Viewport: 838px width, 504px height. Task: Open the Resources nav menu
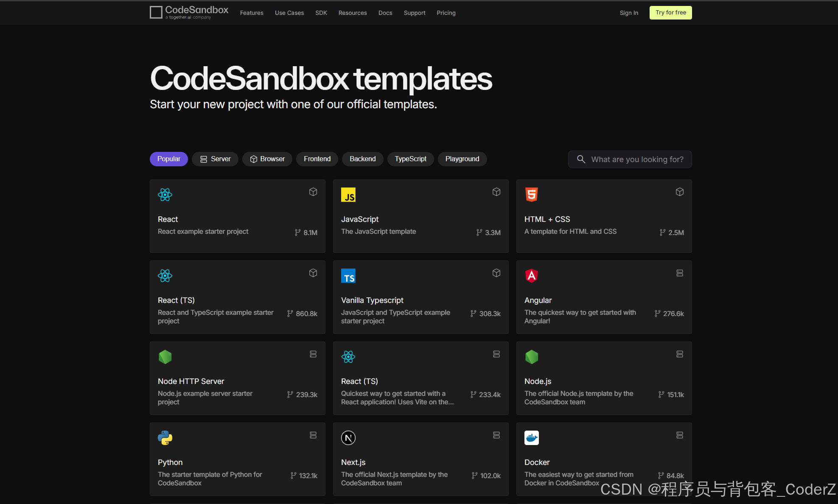pyautogui.click(x=353, y=13)
